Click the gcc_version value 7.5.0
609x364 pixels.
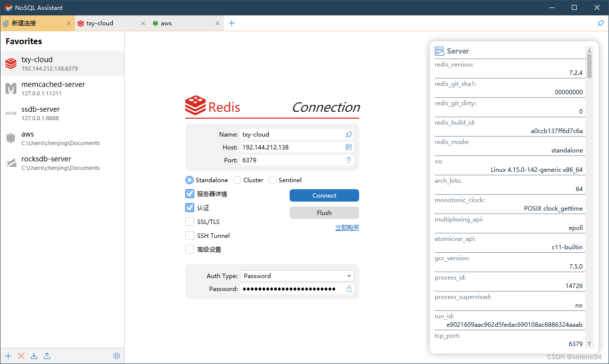coord(576,267)
